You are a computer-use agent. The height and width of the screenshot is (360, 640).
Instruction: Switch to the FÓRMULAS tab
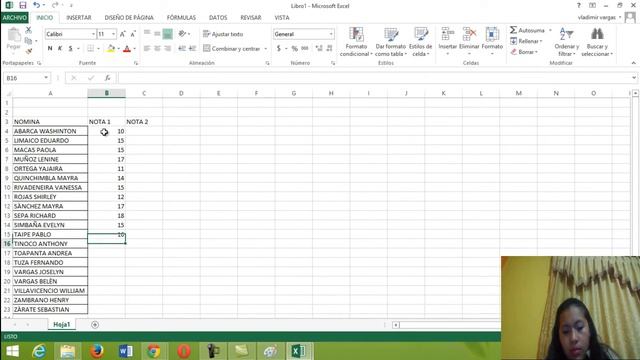tap(181, 18)
